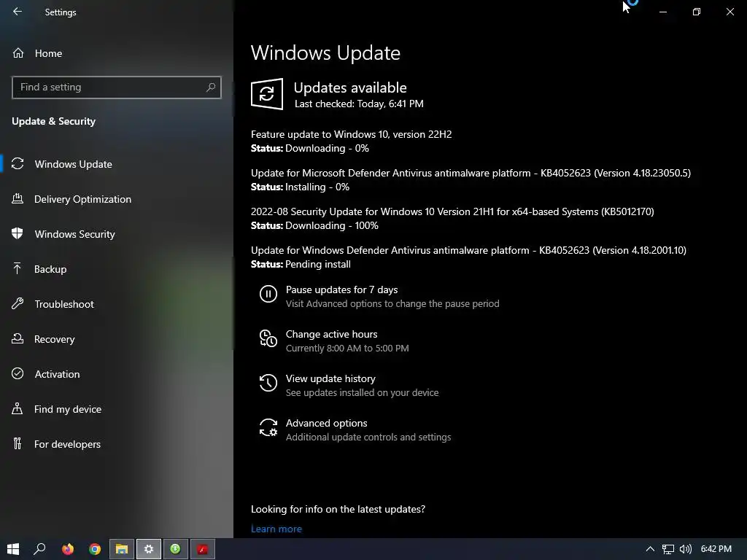Viewport: 747px width, 560px height.
Task: Click the Windows Security shield icon
Action: (18, 233)
